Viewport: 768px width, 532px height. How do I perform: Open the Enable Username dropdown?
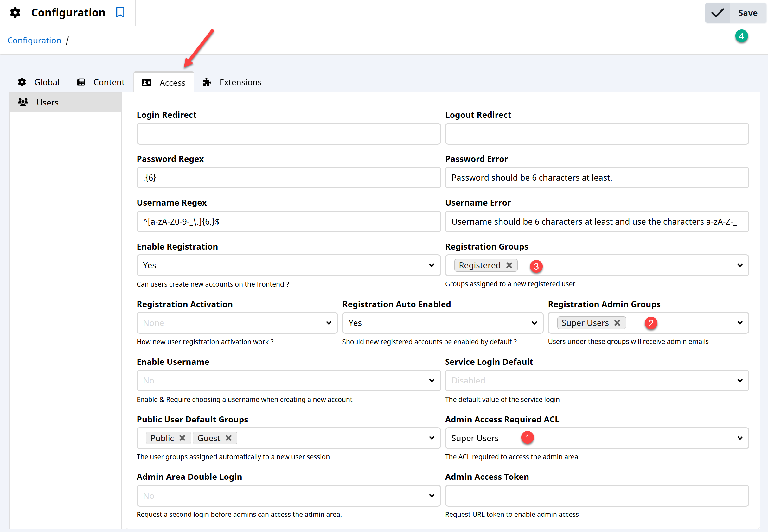point(288,381)
